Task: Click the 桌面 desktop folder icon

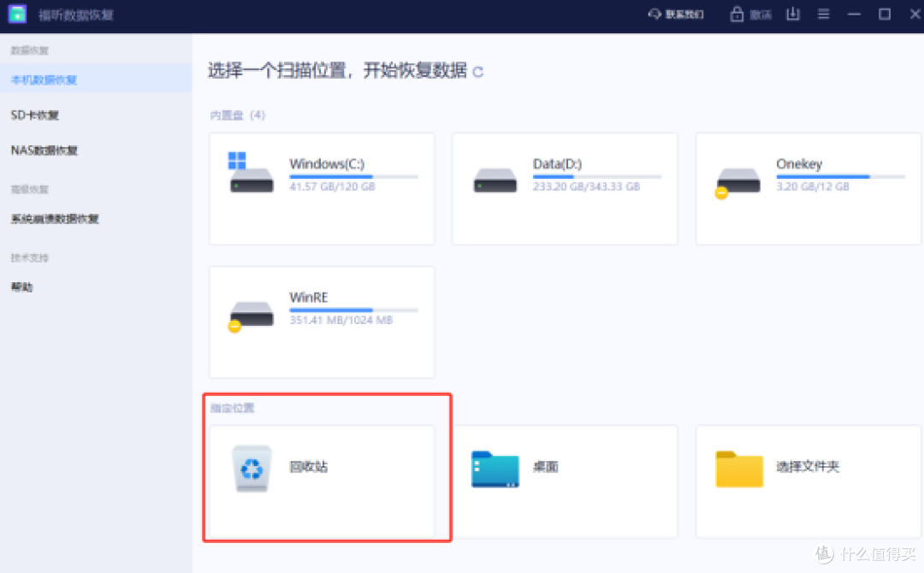Action: [x=495, y=470]
